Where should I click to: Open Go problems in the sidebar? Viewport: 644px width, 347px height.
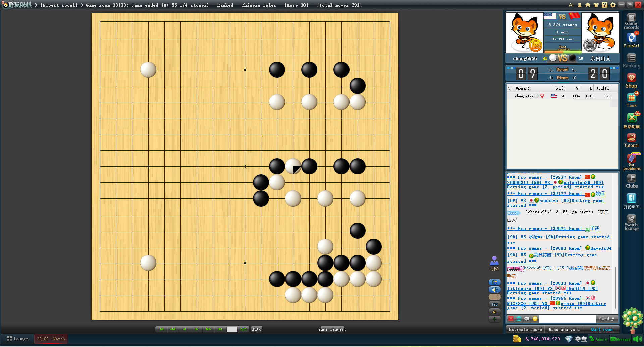click(631, 162)
